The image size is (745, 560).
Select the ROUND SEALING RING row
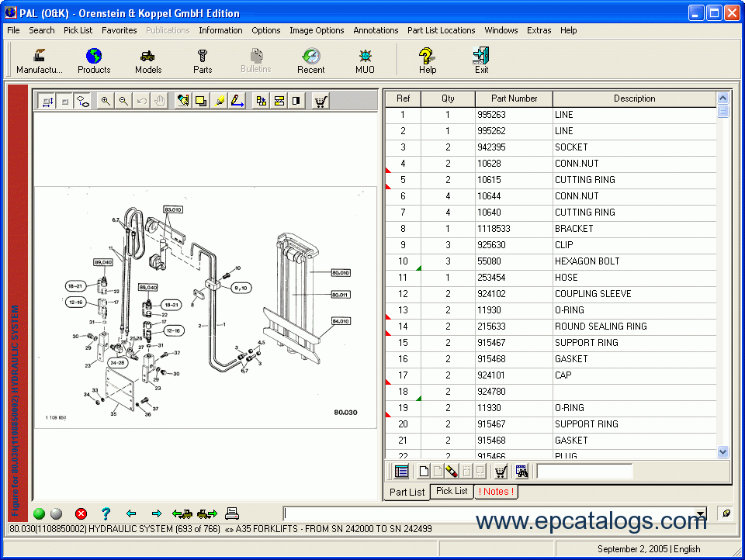pos(551,327)
